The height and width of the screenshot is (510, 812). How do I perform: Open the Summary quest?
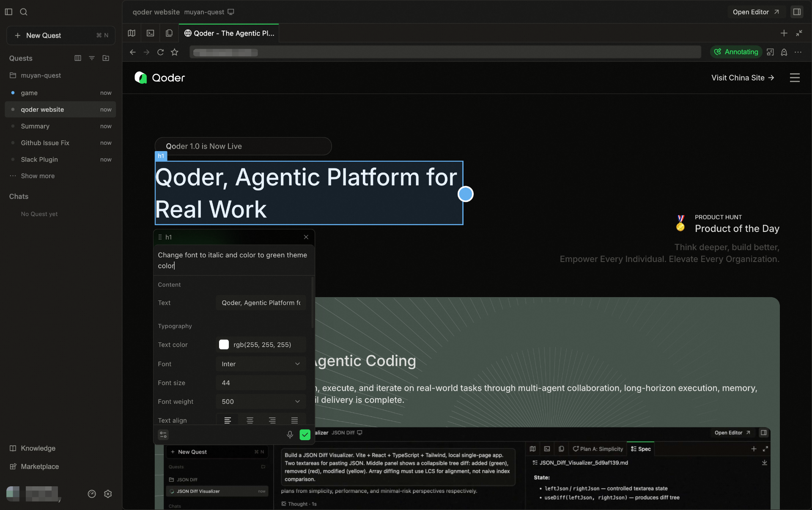60,126
